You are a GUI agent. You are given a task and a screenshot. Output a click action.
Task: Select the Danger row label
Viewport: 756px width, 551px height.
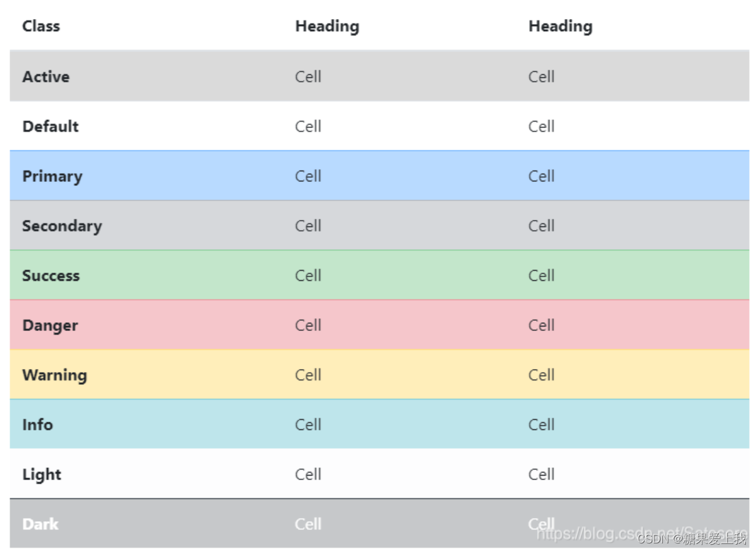[x=50, y=325]
